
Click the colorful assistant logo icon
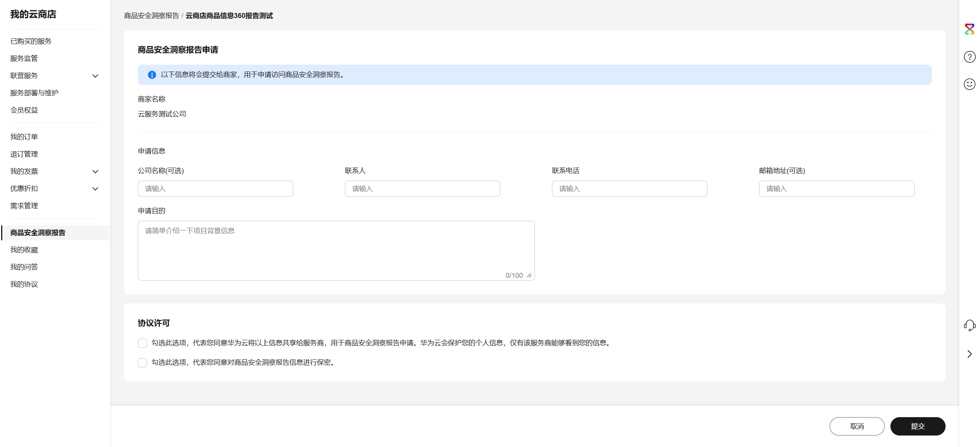[x=969, y=29]
